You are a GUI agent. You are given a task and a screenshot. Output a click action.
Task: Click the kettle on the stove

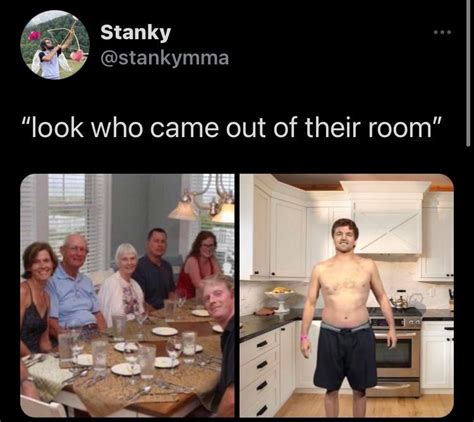398,299
